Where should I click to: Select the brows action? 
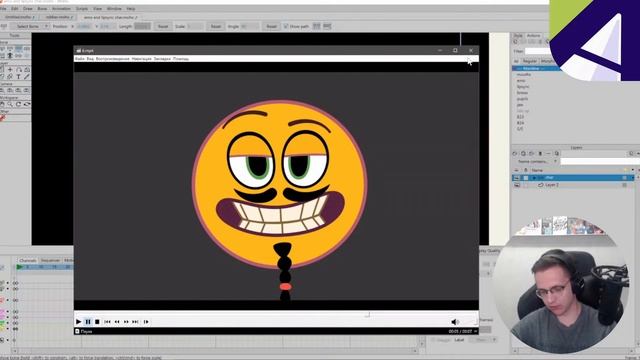pos(522,93)
